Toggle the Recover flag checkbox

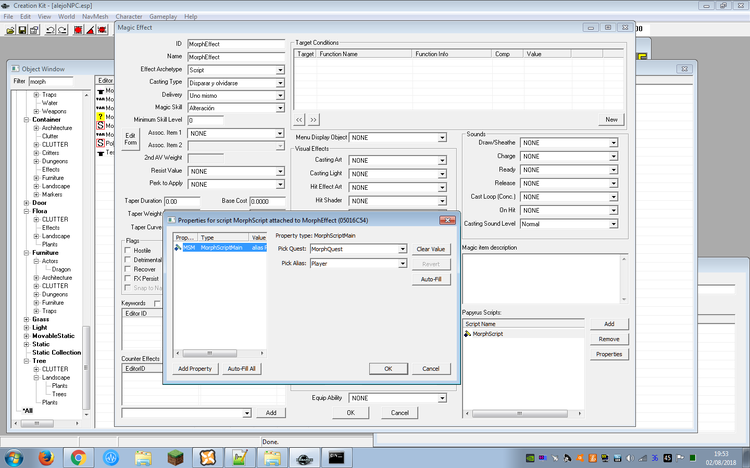[x=126, y=269]
